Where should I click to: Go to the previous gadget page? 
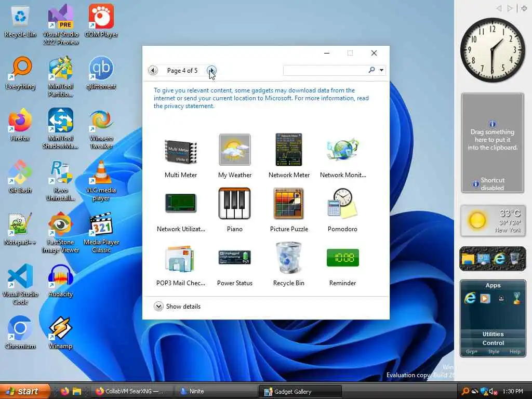point(153,70)
